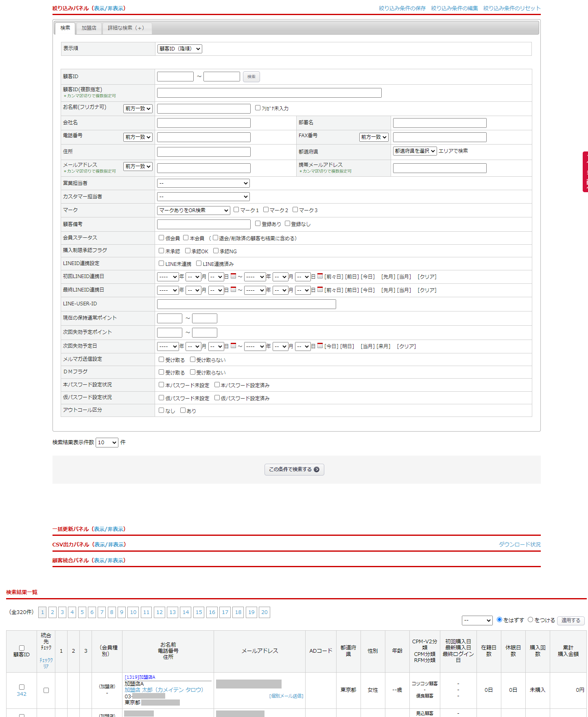Open the 詳細な検索（+） tab
Screen dimensions: 588x717
(x=126, y=28)
